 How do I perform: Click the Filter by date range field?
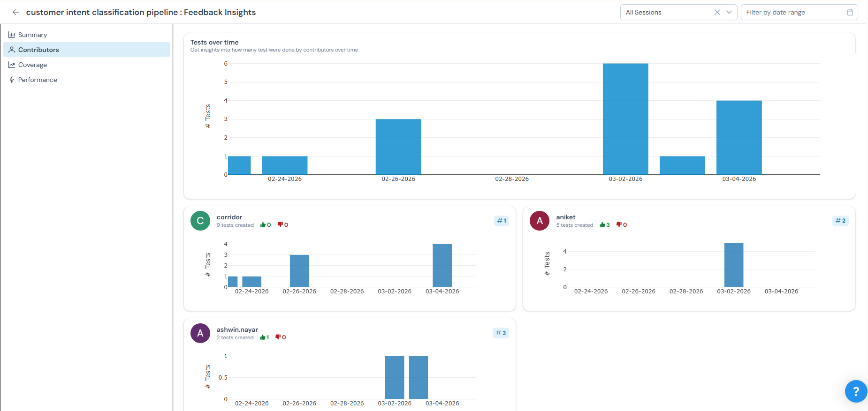coord(793,12)
